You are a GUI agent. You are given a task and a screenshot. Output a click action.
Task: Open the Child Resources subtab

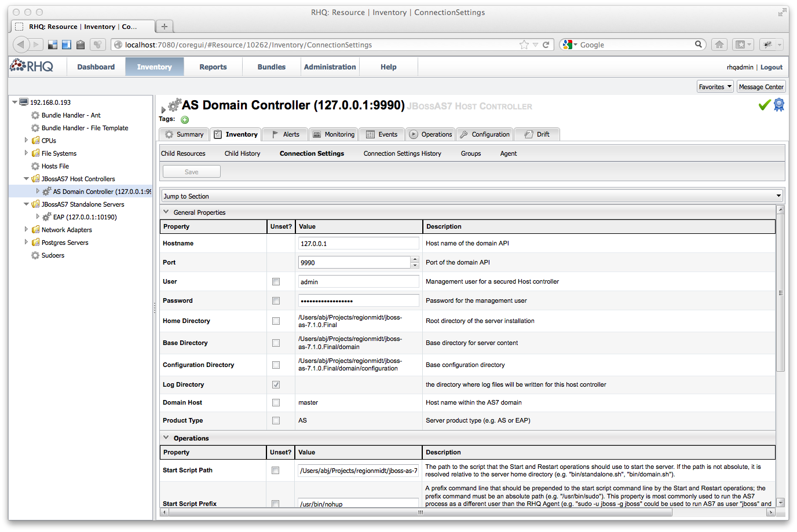click(x=183, y=153)
